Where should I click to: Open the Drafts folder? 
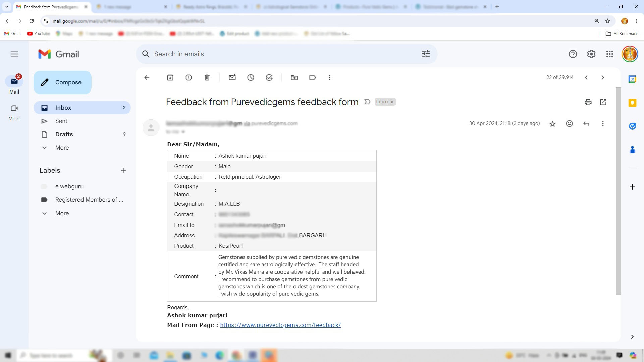pos(64,134)
